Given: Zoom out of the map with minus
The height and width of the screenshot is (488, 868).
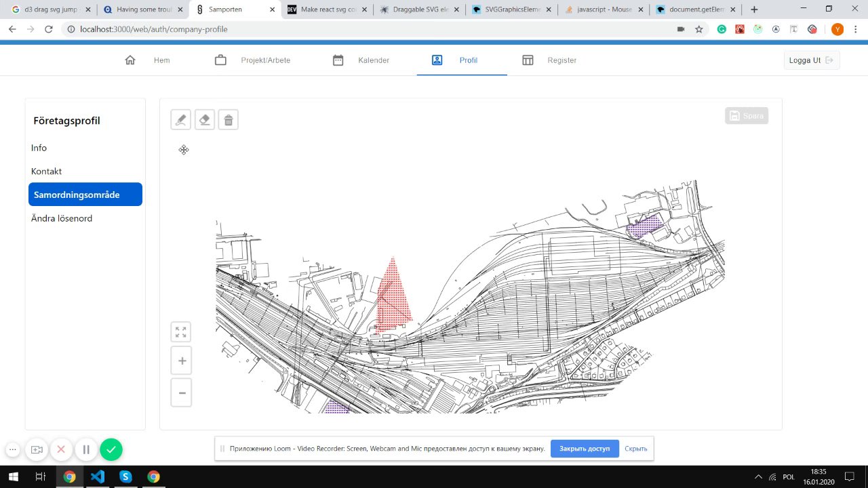Looking at the screenshot, I should [x=182, y=392].
